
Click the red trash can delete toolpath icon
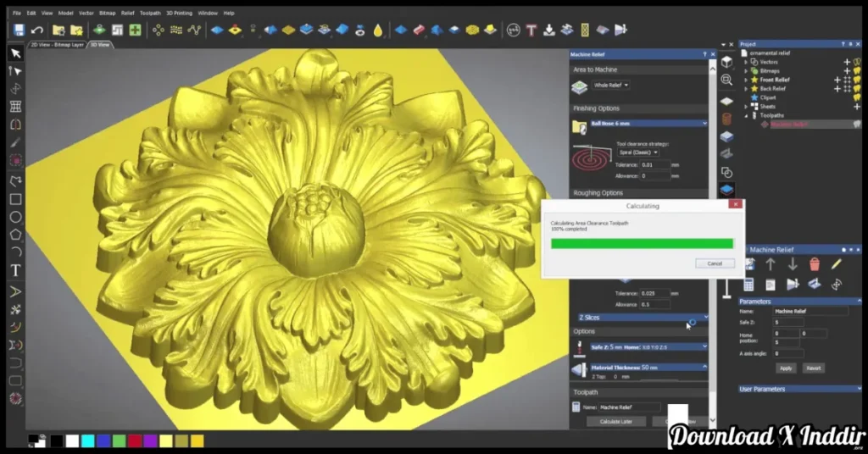[815, 264]
